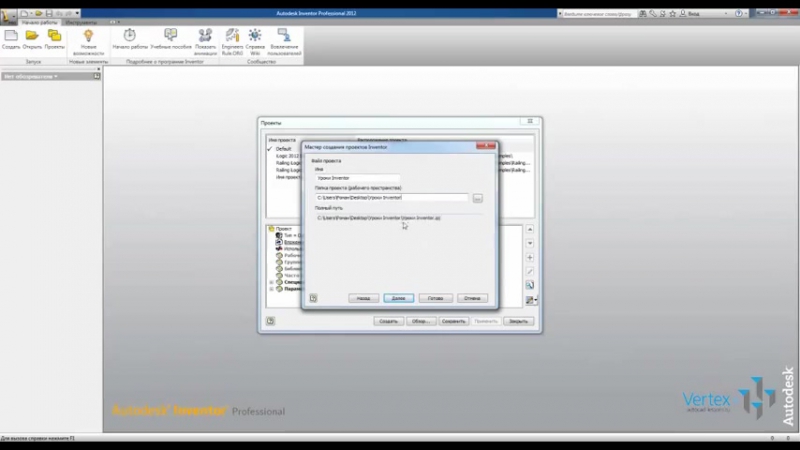The height and width of the screenshot is (450, 800).
Task: Open dropdown arrow beside help icon
Action: tap(745, 14)
